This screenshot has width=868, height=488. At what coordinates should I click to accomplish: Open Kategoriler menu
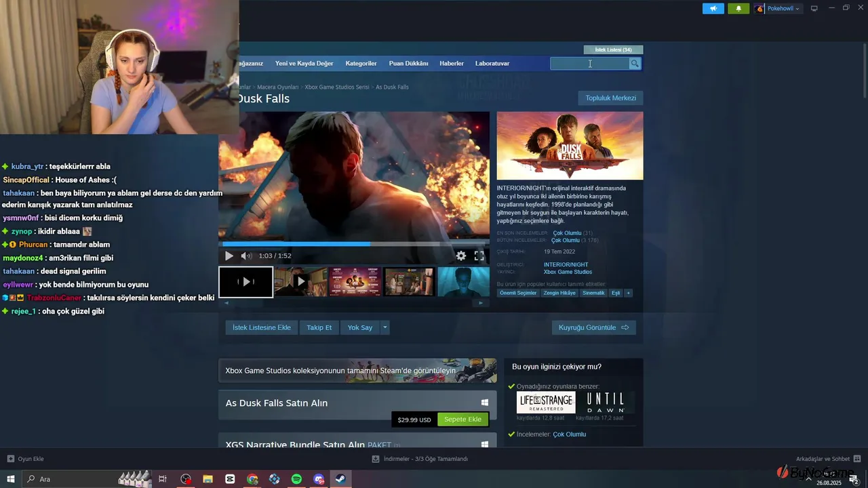click(x=361, y=63)
